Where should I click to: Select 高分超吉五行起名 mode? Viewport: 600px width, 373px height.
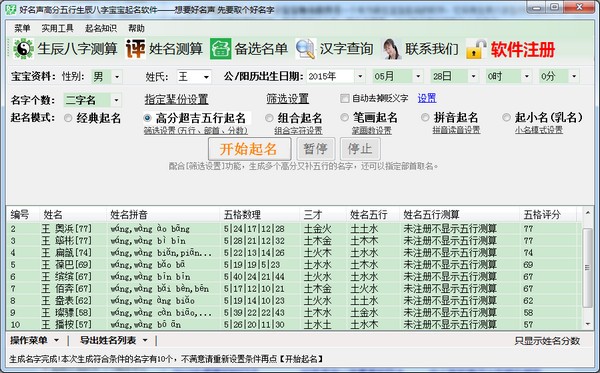pos(147,118)
